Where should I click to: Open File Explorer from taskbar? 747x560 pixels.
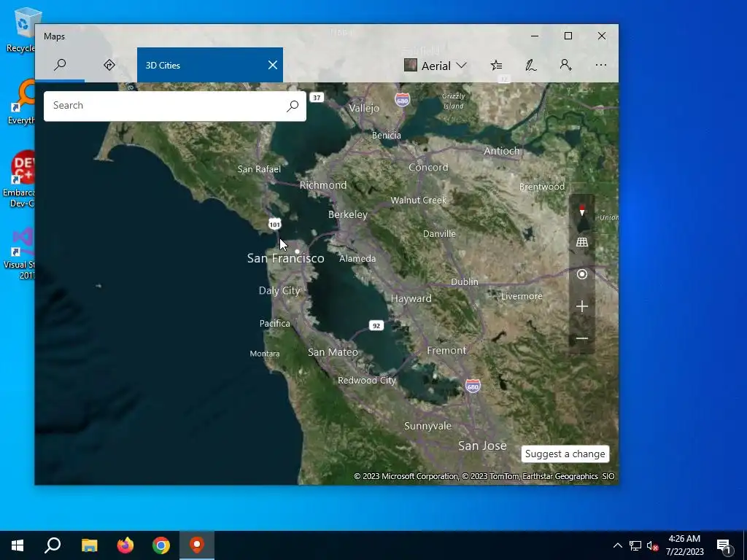pos(89,545)
